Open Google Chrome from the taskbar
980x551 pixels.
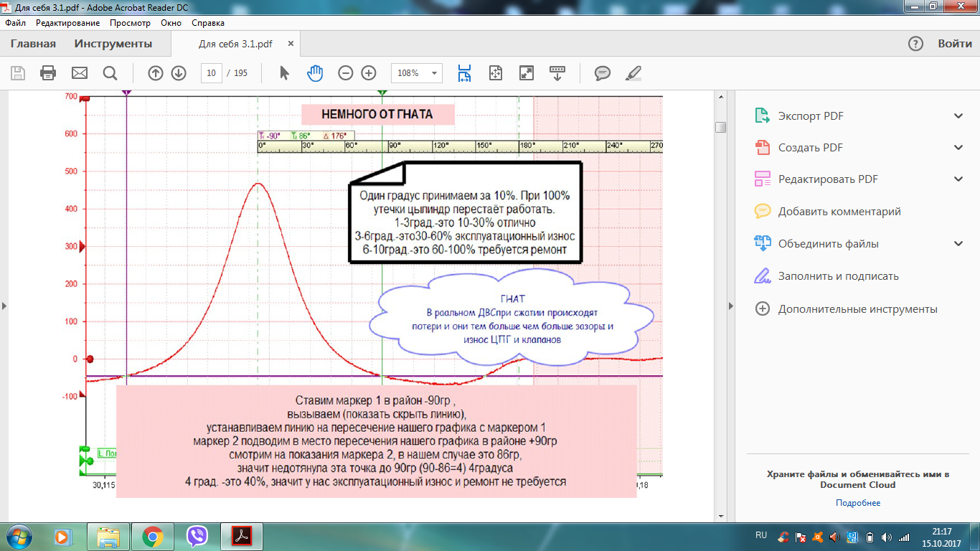coord(152,537)
